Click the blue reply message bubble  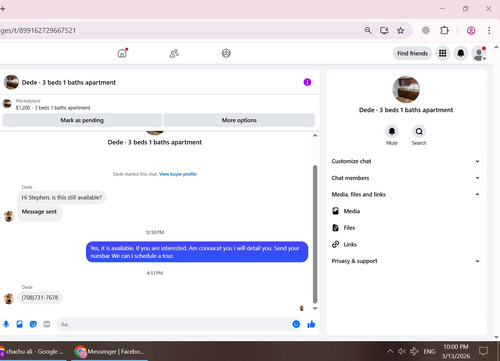tap(197, 252)
